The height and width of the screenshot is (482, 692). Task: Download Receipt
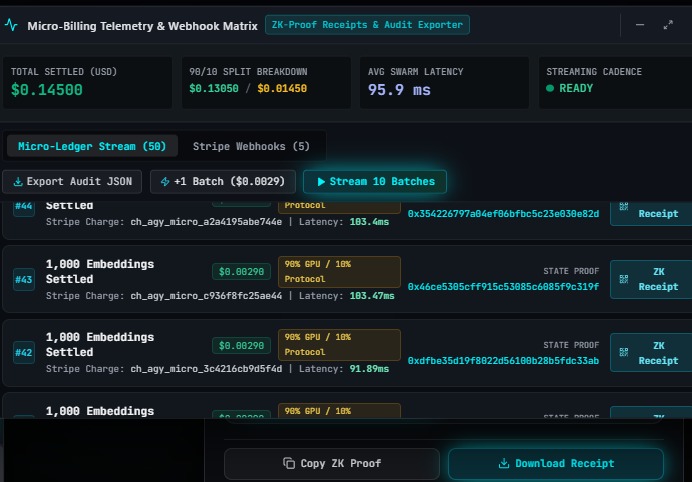pyautogui.click(x=556, y=463)
